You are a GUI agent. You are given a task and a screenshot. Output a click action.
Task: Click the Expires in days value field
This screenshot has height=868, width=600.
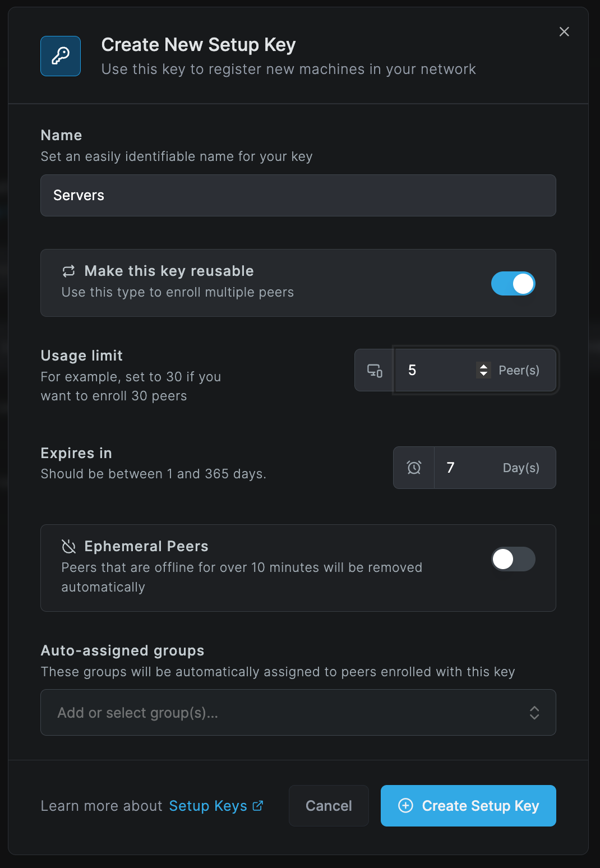[495, 468]
